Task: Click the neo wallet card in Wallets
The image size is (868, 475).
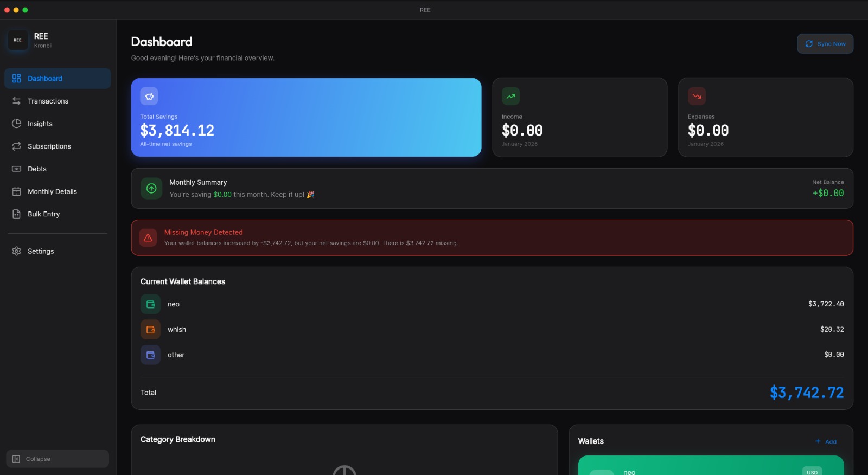Action: [711, 466]
